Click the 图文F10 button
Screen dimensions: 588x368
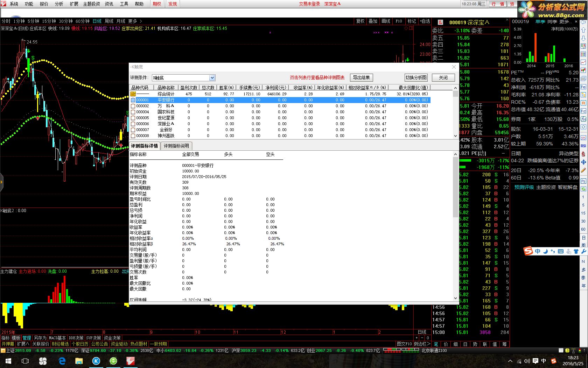404,344
